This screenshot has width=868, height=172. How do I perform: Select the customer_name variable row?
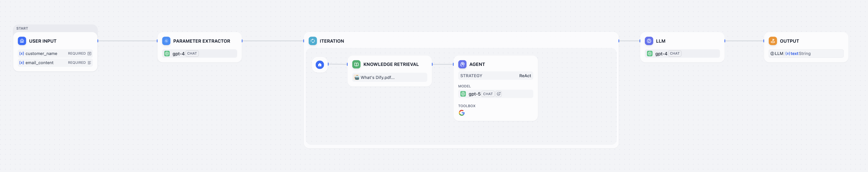55,54
